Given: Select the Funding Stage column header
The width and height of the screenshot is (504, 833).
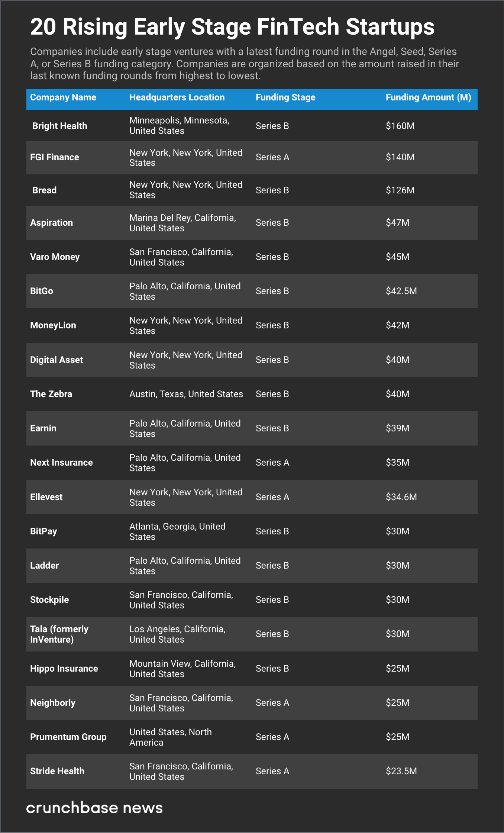Looking at the screenshot, I should point(285,97).
